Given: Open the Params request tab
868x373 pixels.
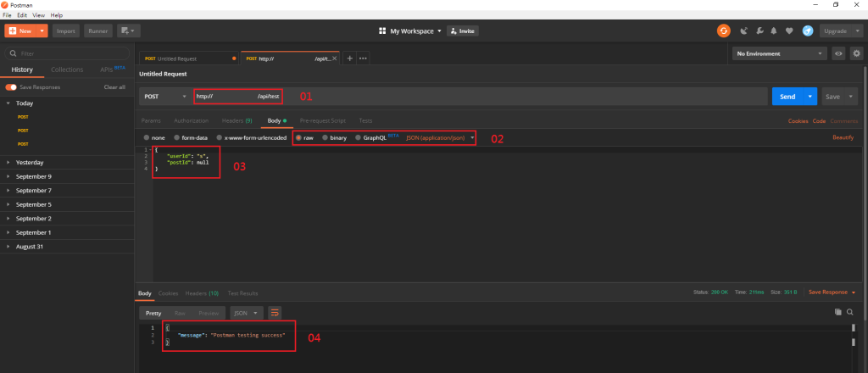Looking at the screenshot, I should (151, 120).
